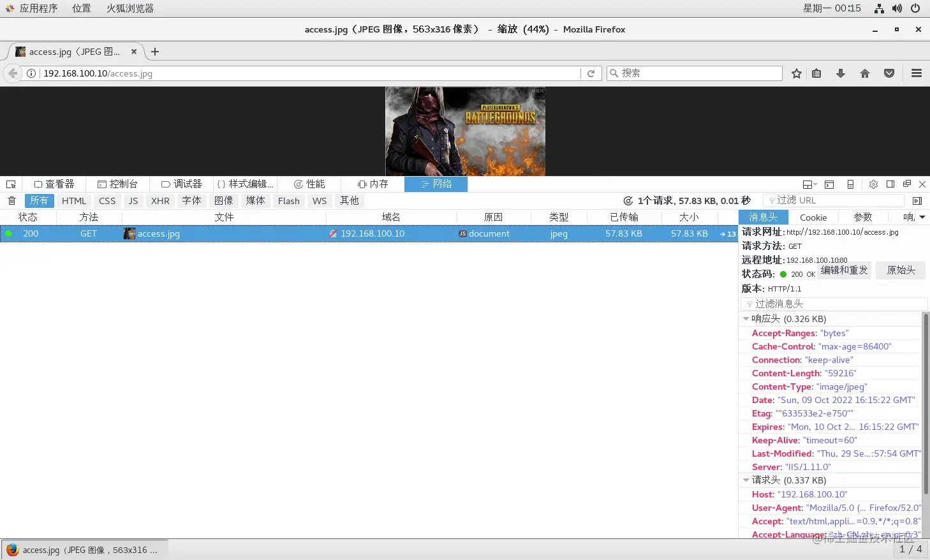Select the 网络 tab
Image resolution: width=930 pixels, height=560 pixels.
(436, 184)
